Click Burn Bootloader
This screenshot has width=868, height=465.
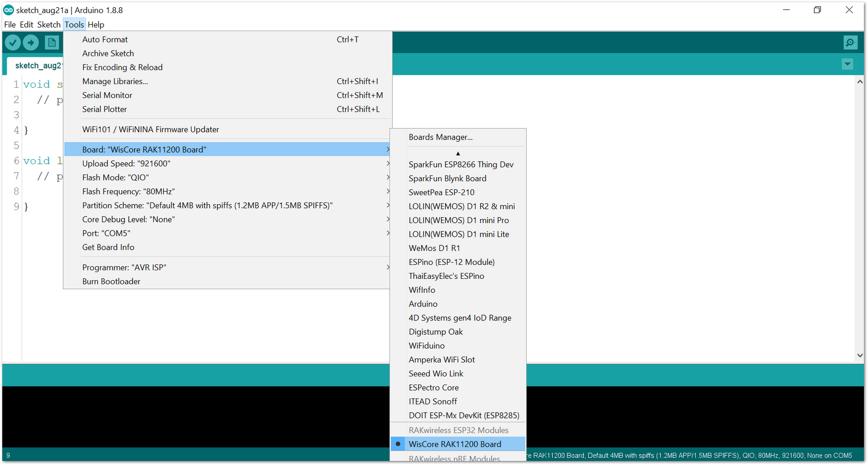227,282
